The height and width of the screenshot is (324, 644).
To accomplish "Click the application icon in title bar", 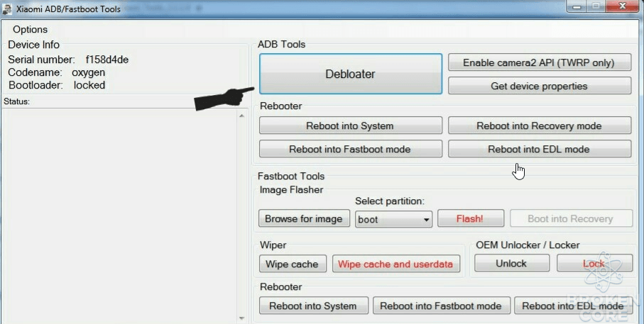I will coord(7,9).
